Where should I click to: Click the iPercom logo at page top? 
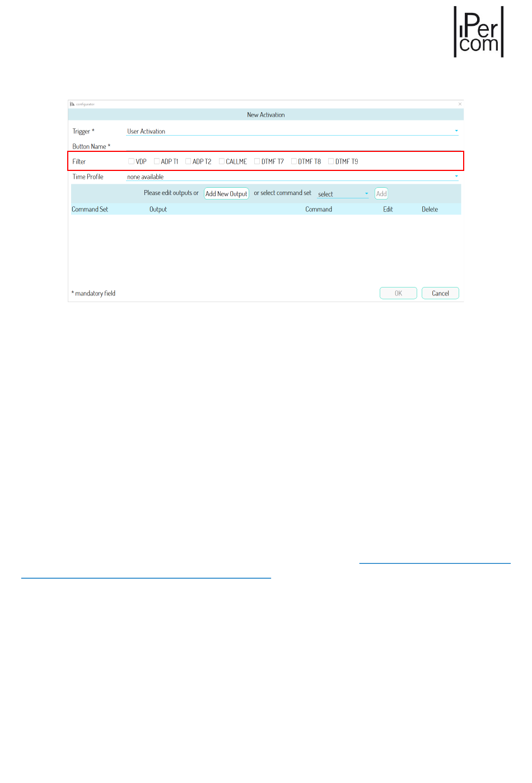tap(479, 32)
